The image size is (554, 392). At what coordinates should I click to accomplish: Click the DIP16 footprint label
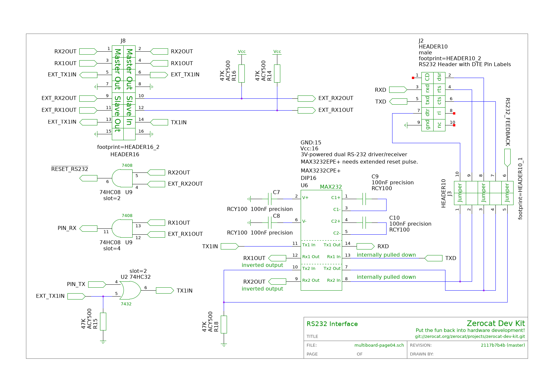[309, 178]
